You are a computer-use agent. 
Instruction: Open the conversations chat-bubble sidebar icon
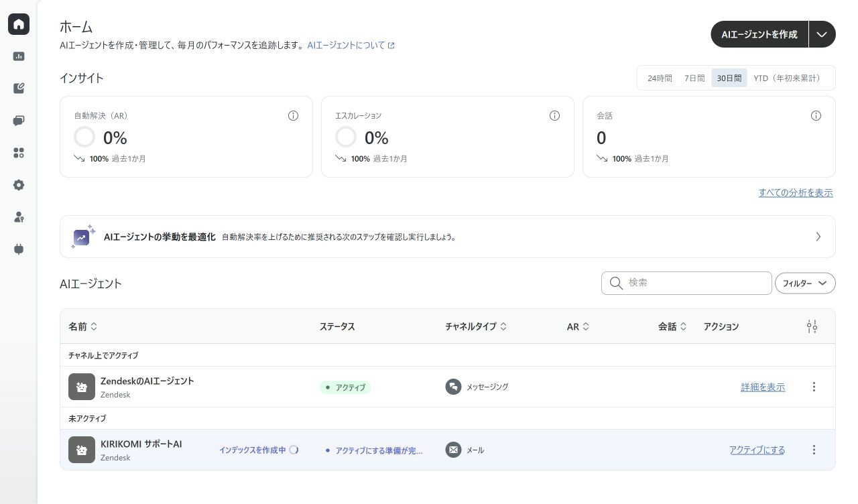point(19,121)
